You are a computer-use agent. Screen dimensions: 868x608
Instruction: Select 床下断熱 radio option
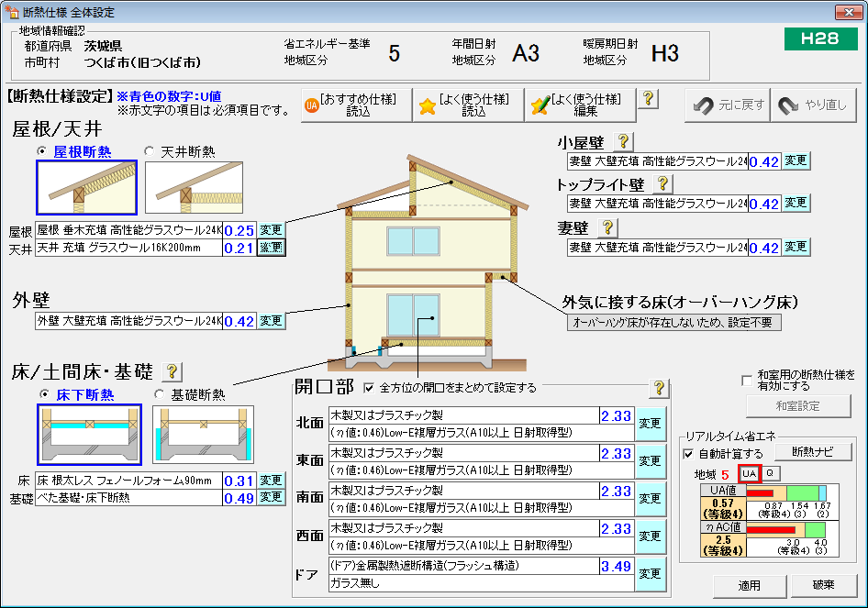(x=45, y=394)
